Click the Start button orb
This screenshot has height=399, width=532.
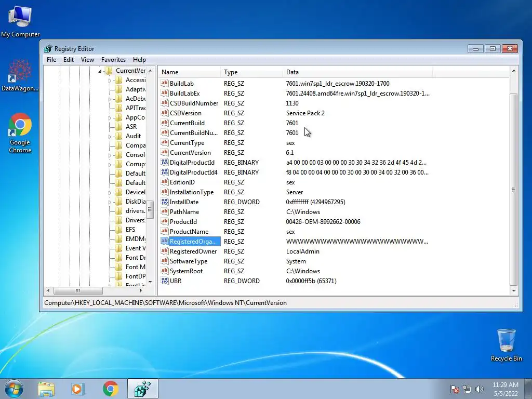click(14, 389)
